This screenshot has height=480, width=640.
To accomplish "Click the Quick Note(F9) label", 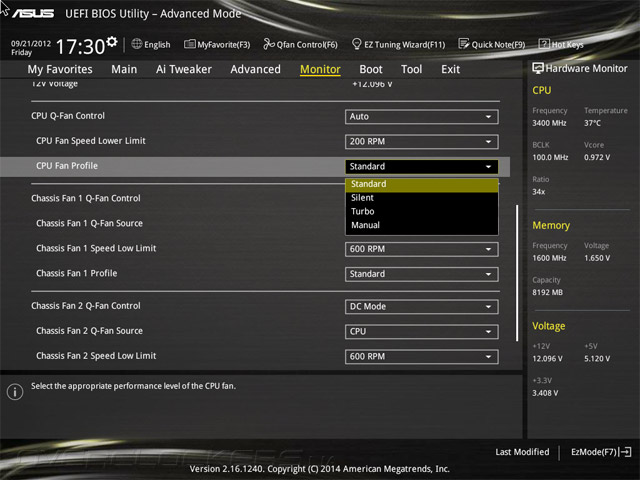I will (498, 44).
